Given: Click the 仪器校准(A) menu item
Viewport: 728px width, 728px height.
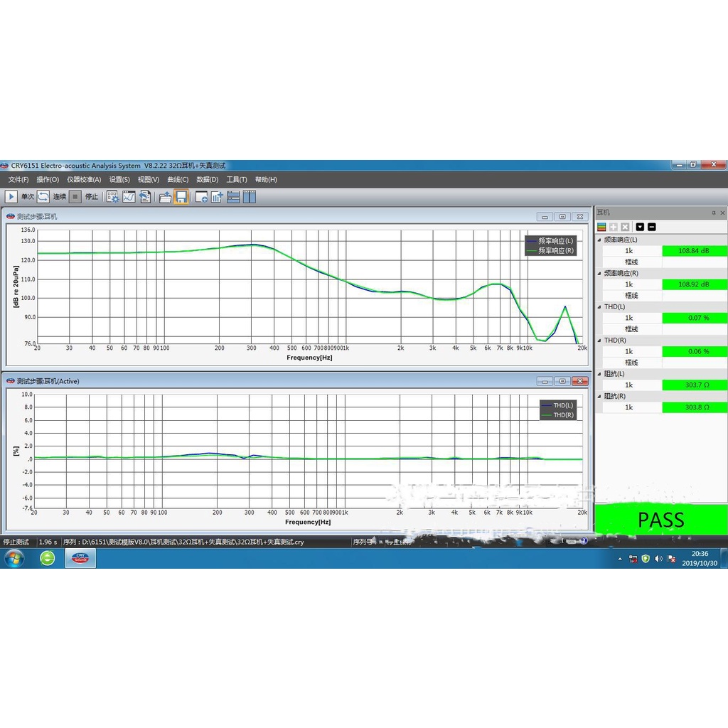Looking at the screenshot, I should coord(84,180).
